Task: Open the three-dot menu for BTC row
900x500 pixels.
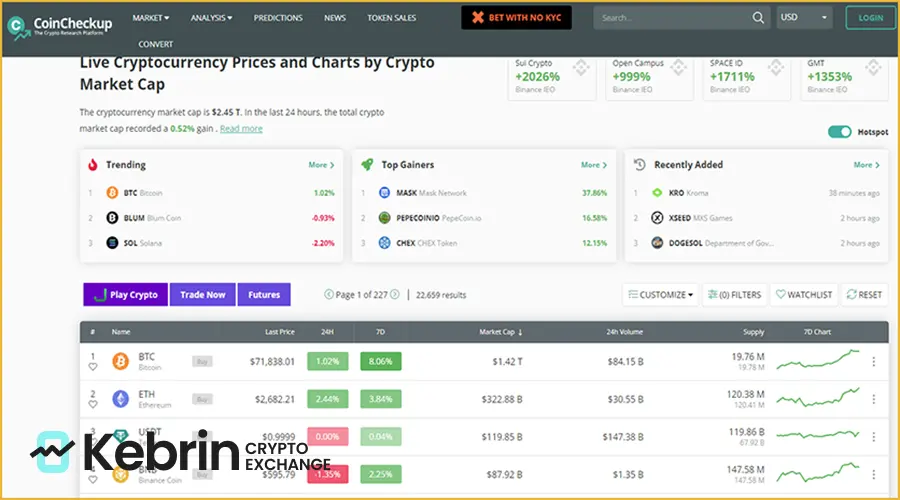Action: click(874, 362)
